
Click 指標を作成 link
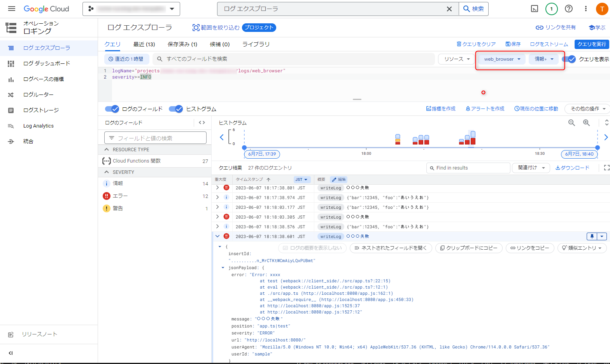pos(441,109)
